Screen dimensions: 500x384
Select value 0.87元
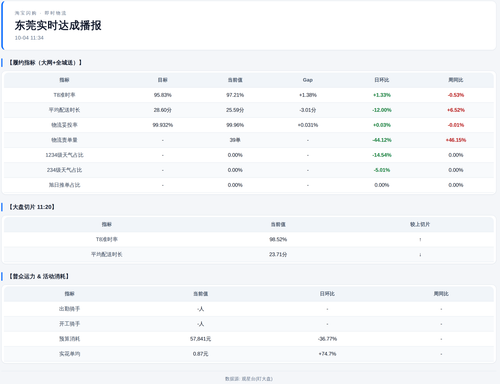pos(200,354)
